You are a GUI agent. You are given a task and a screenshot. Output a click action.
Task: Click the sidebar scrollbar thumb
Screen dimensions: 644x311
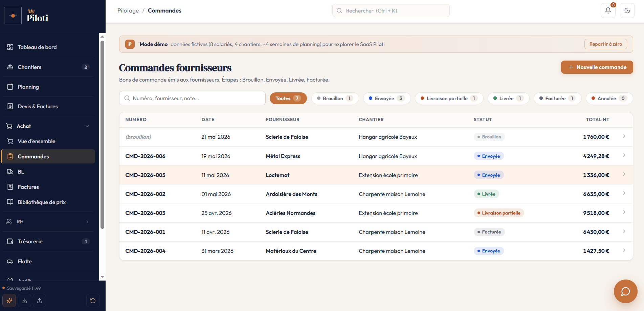[102, 135]
